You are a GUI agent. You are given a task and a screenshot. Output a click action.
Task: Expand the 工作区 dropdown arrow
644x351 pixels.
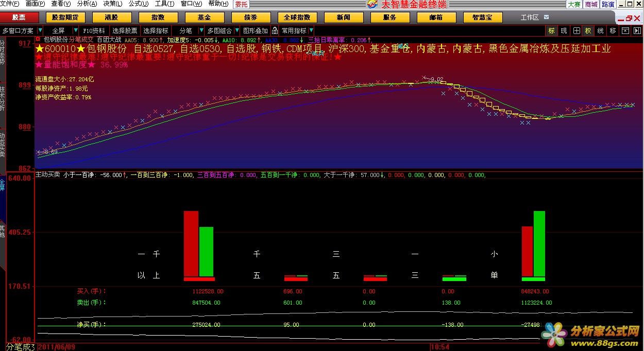547,17
